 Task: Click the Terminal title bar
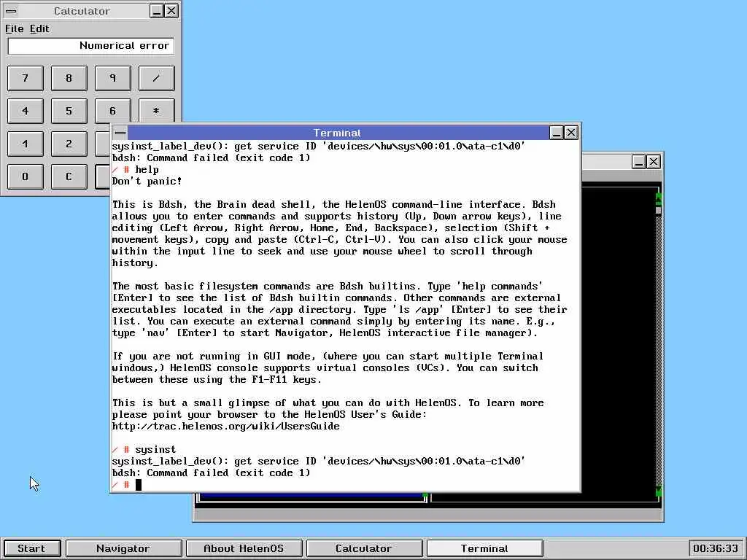[338, 133]
